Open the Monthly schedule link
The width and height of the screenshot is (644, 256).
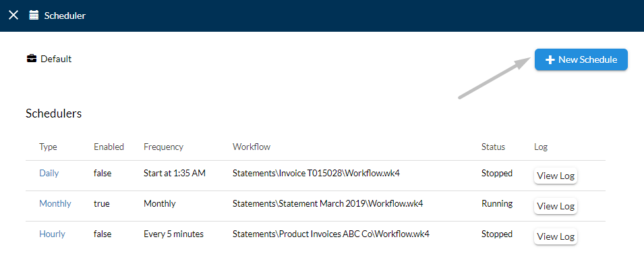pyautogui.click(x=55, y=203)
